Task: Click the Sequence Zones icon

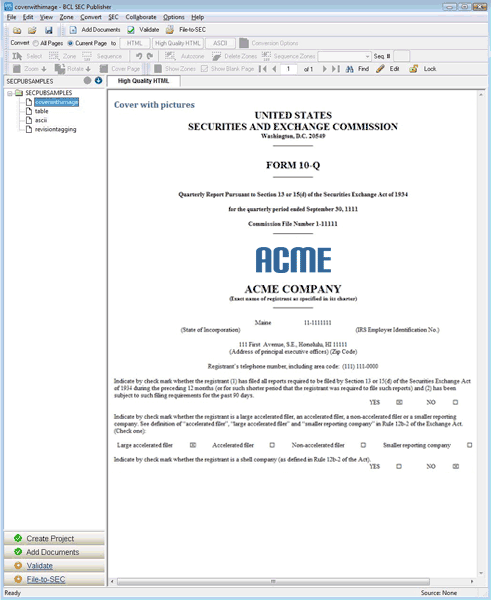Action: click(266, 56)
